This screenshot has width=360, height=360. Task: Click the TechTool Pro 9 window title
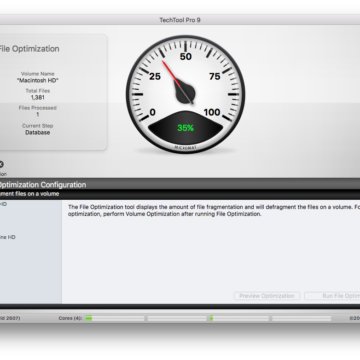click(180, 20)
